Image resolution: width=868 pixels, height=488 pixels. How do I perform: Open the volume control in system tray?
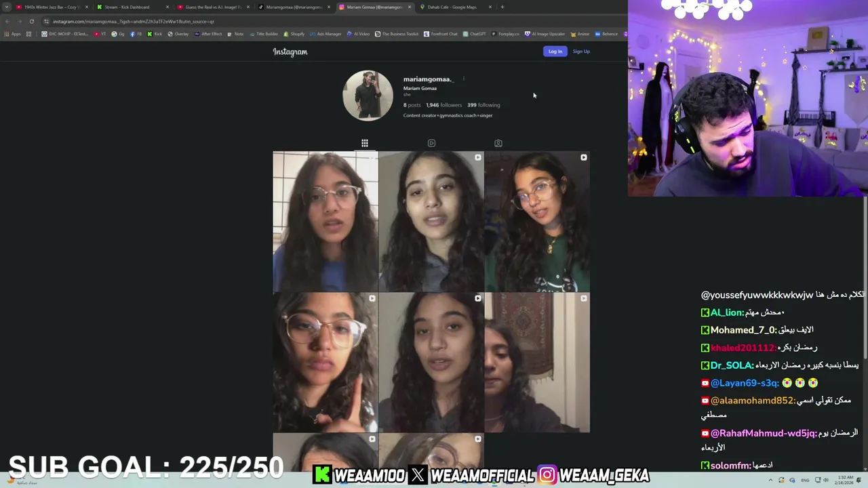[826, 480]
